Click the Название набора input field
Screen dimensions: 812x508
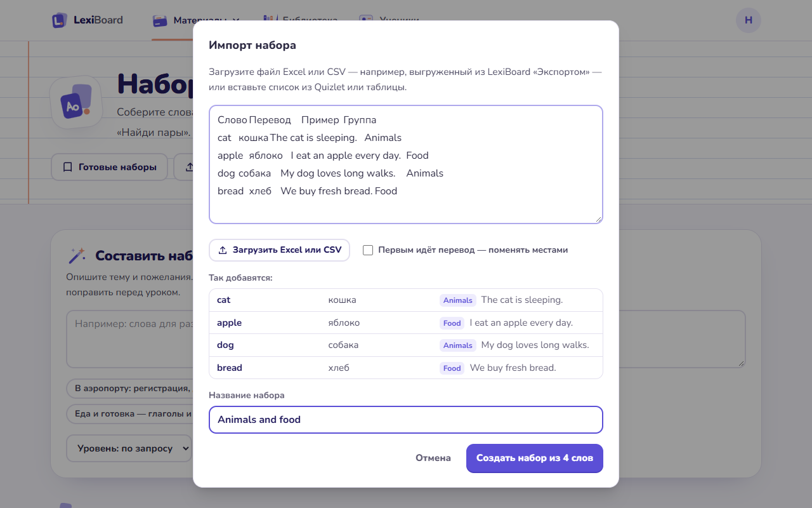[406, 420]
